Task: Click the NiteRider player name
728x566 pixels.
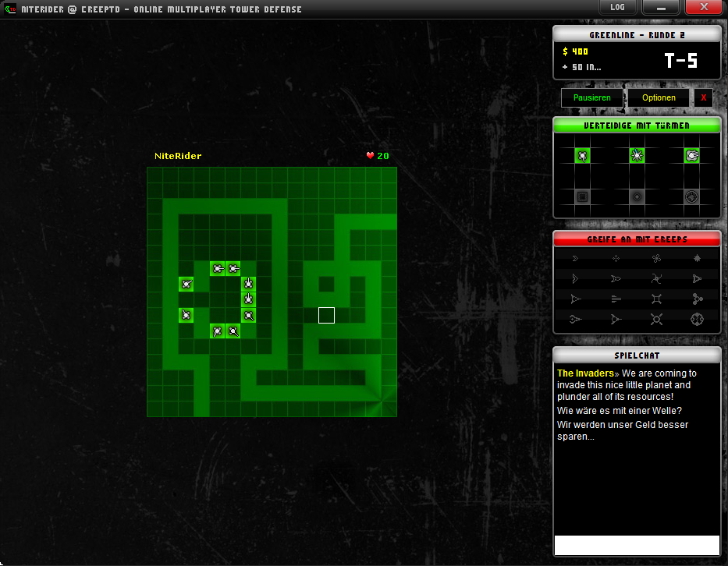Action: 178,156
